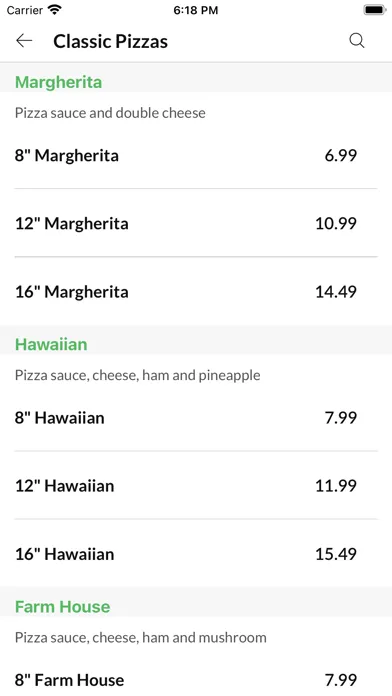
Task: Choose the 12" Hawaiian item
Action: 196,485
